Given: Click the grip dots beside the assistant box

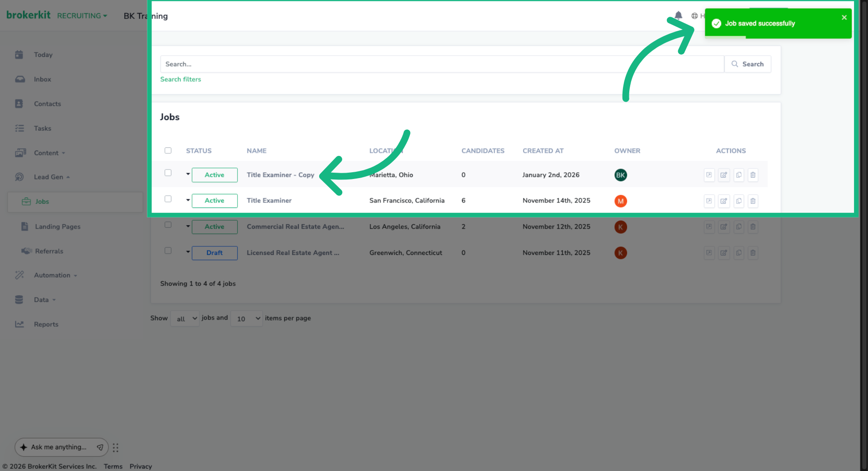Looking at the screenshot, I should [116, 447].
